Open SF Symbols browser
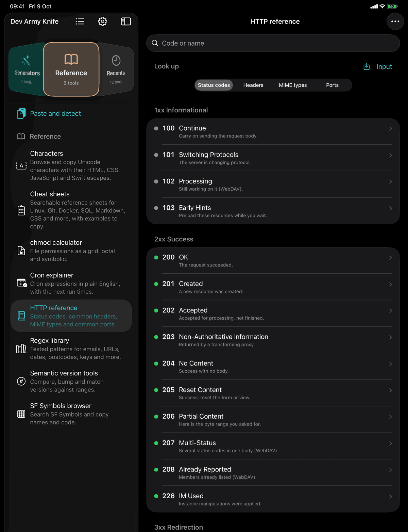This screenshot has width=408, height=532. 71,414
